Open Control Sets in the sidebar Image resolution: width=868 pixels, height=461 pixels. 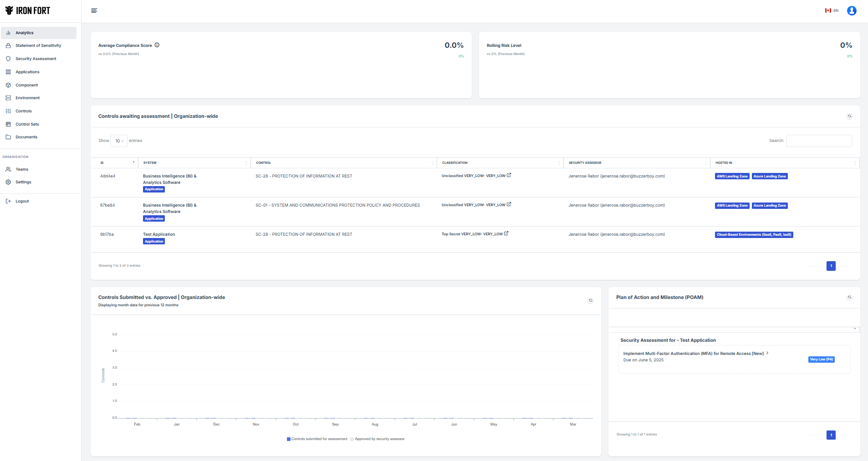click(x=27, y=124)
